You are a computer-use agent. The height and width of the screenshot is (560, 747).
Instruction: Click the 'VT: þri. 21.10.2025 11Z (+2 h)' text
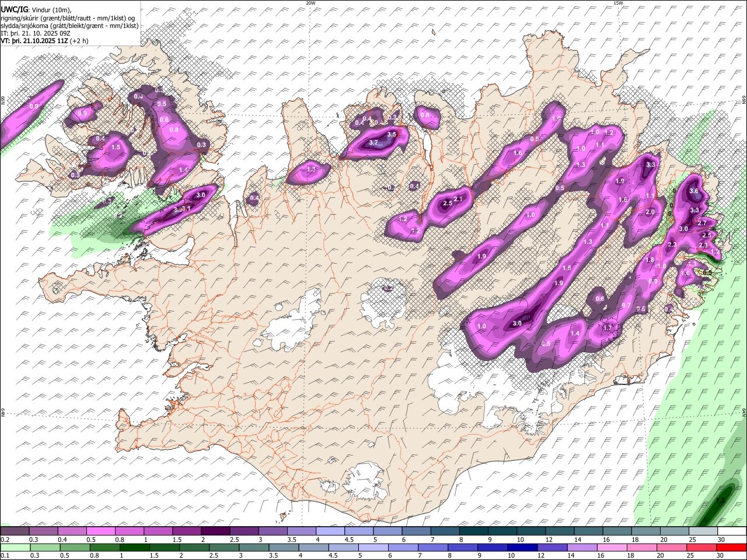tap(44, 41)
